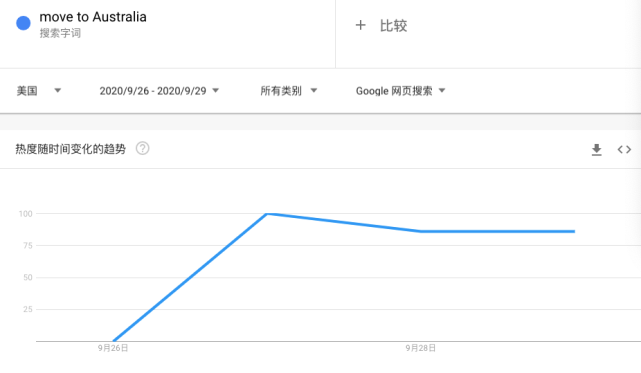This screenshot has height=373, width=641.
Task: Click the trend line end point
Action: tap(574, 231)
